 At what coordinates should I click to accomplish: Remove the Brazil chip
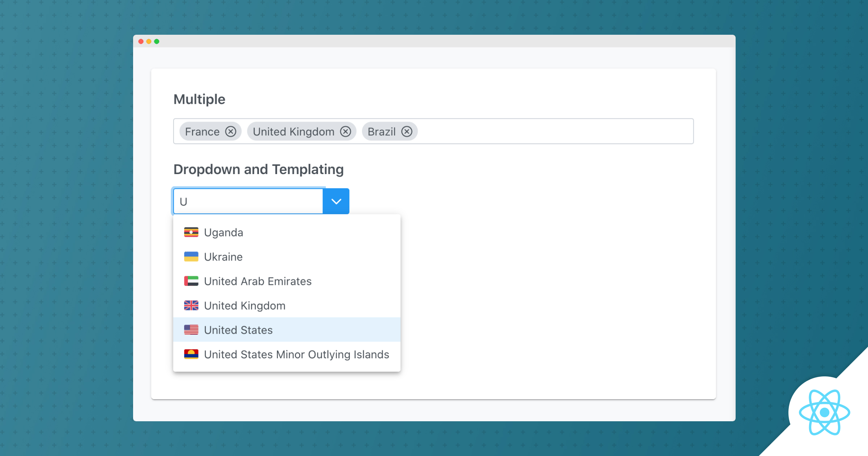(407, 131)
